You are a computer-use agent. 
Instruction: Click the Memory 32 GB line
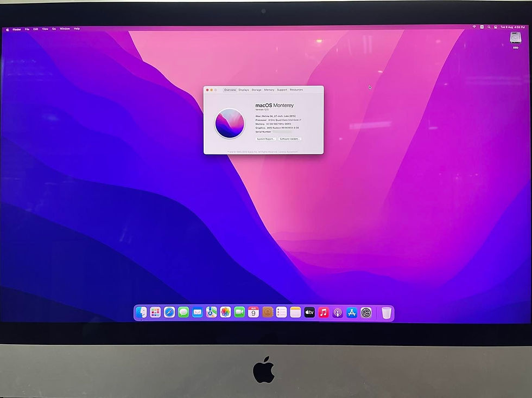pyautogui.click(x=273, y=124)
